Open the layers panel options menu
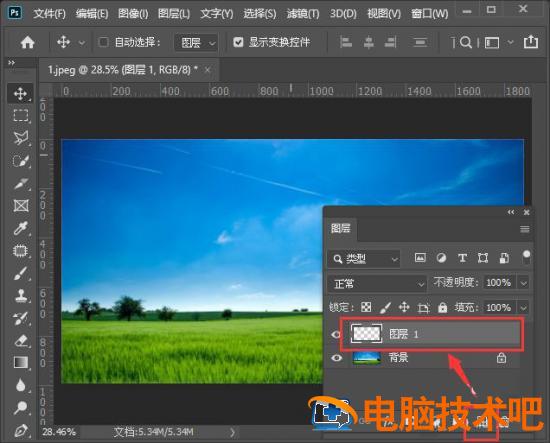550x443 pixels. (x=525, y=229)
